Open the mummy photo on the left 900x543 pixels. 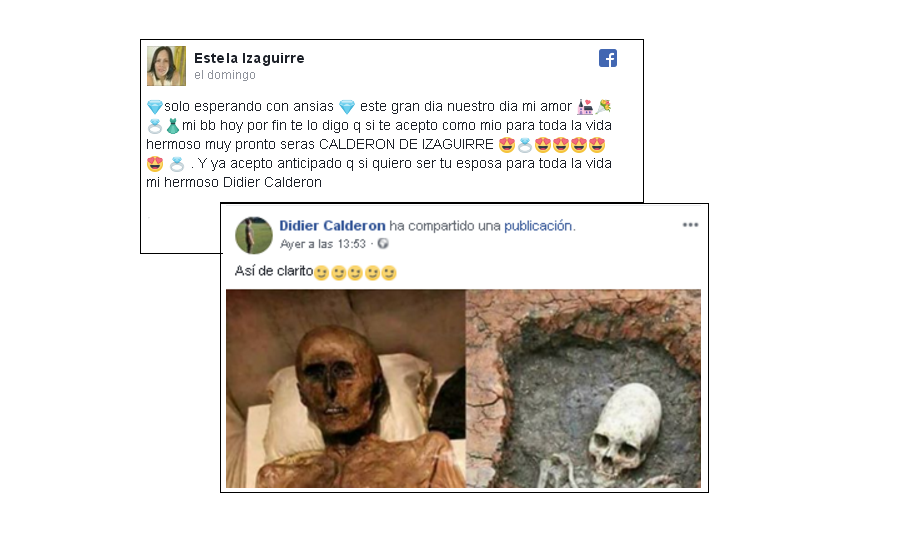(346, 389)
